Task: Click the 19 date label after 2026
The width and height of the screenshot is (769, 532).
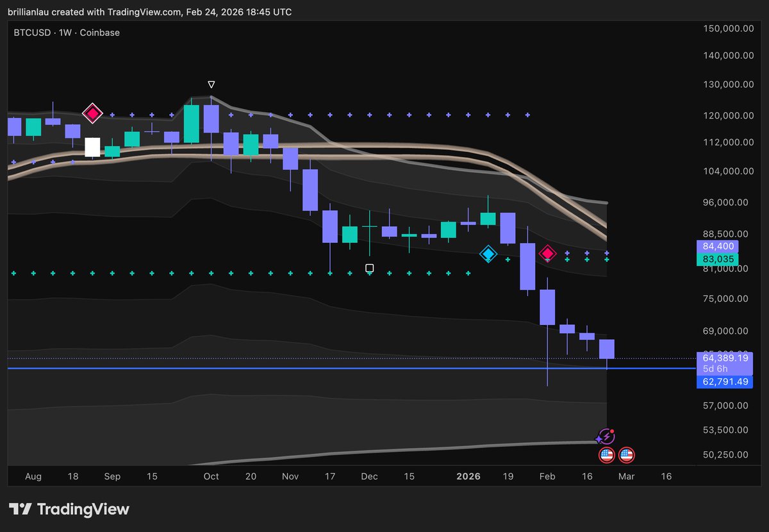Action: pos(508,476)
